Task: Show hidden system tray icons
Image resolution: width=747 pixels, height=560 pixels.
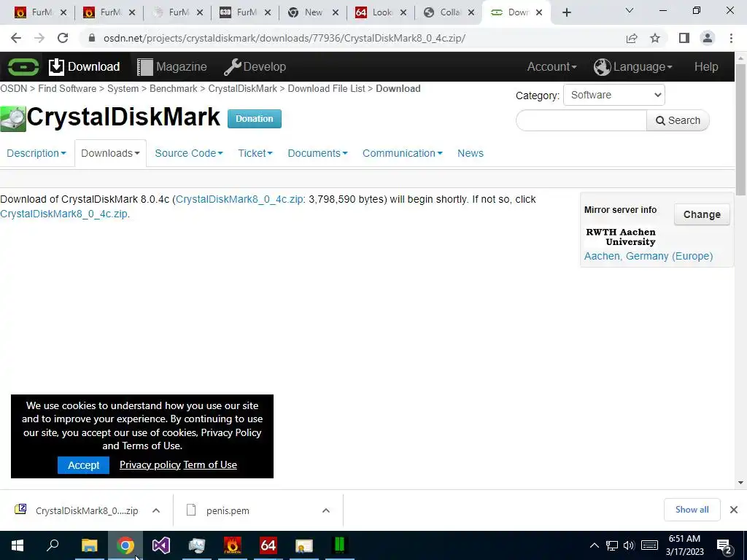Action: click(594, 545)
